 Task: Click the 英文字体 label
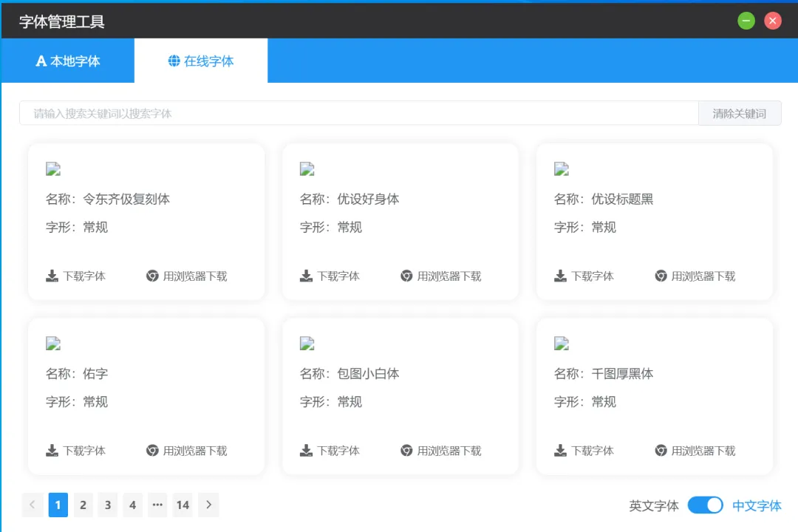coord(654,505)
